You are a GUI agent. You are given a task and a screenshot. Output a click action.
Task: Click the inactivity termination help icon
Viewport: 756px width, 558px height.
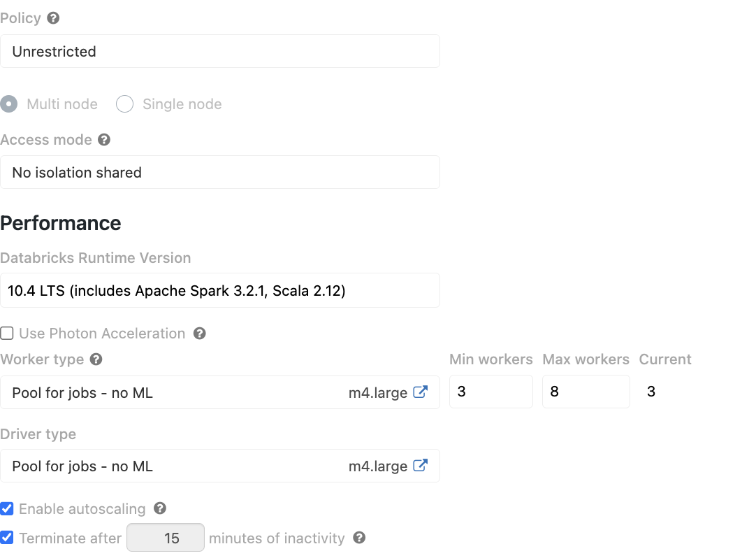(359, 538)
